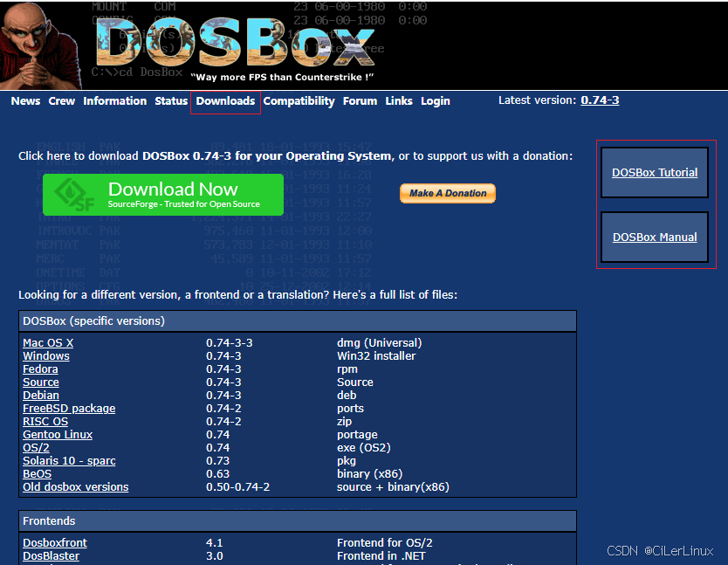Click the BeOS download link
This screenshot has height=565, width=728.
point(38,474)
